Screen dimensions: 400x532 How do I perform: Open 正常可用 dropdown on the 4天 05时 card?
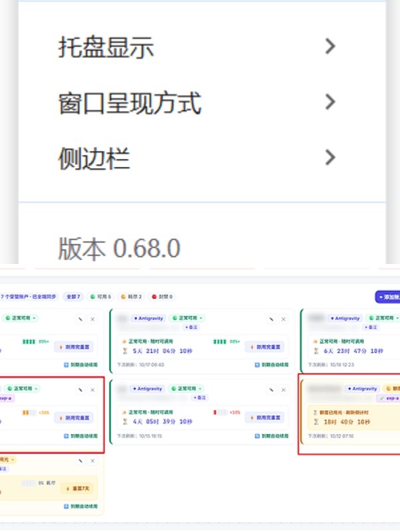pos(186,388)
